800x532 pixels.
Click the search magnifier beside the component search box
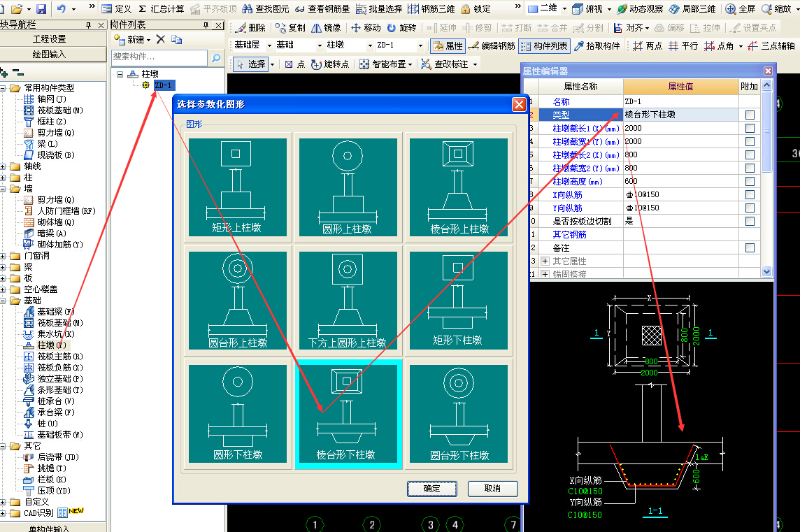click(x=216, y=57)
